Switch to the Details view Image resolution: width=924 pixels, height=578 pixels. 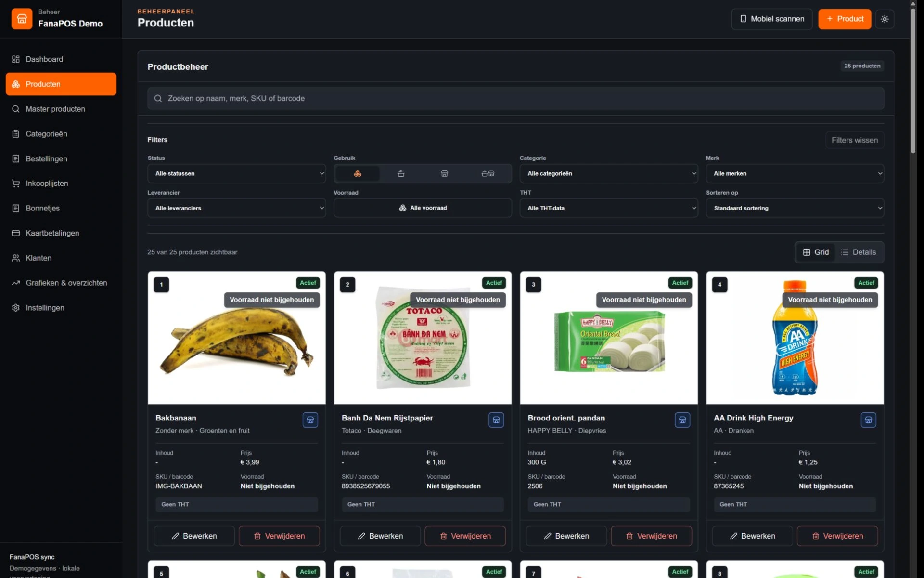859,252
